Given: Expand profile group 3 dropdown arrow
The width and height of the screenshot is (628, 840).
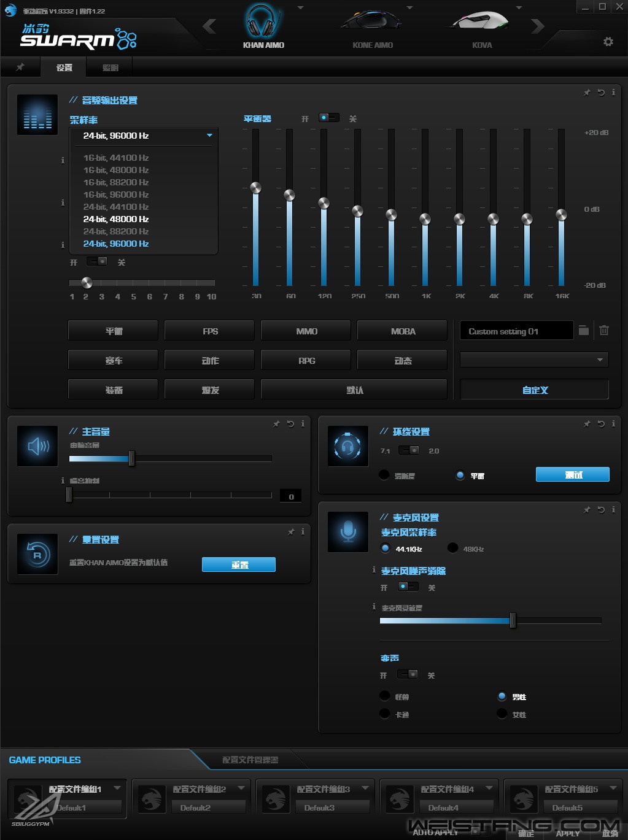Looking at the screenshot, I should [365, 787].
